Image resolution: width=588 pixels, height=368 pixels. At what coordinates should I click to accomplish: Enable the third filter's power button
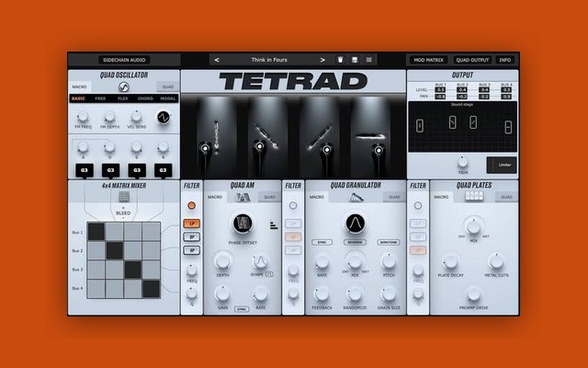(418, 205)
